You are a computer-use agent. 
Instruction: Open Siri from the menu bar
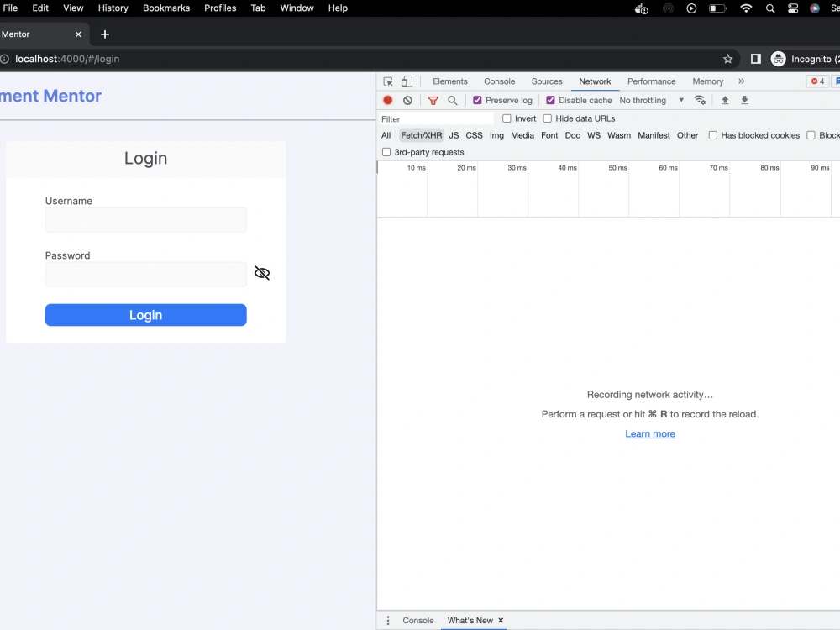point(815,8)
